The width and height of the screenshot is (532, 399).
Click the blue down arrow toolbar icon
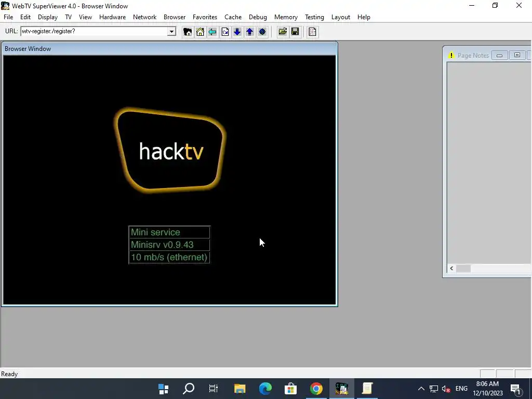pos(237,32)
